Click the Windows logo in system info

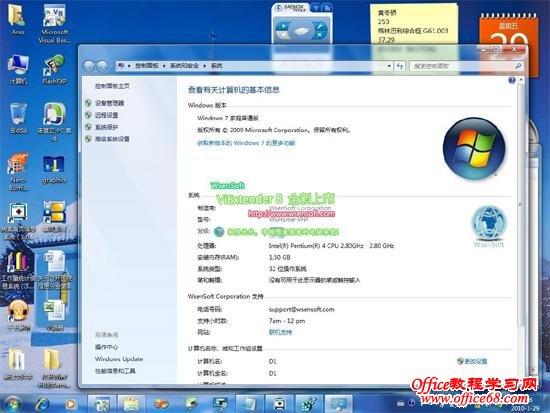pos(474,149)
